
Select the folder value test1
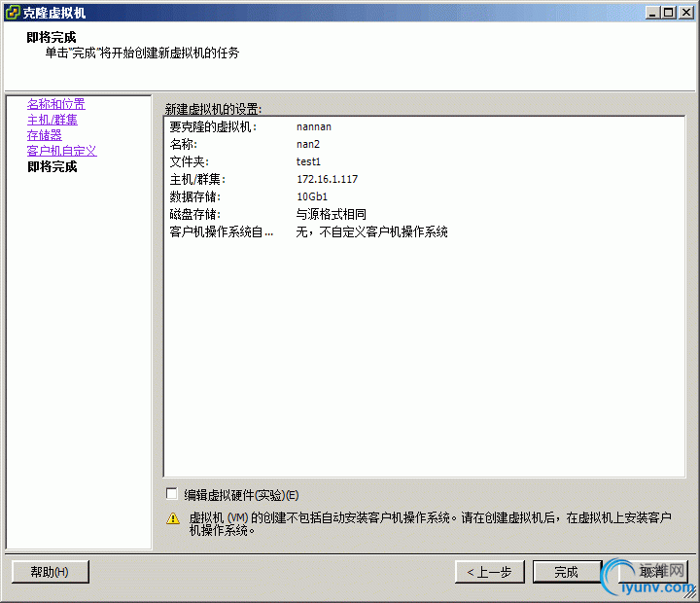(308, 161)
